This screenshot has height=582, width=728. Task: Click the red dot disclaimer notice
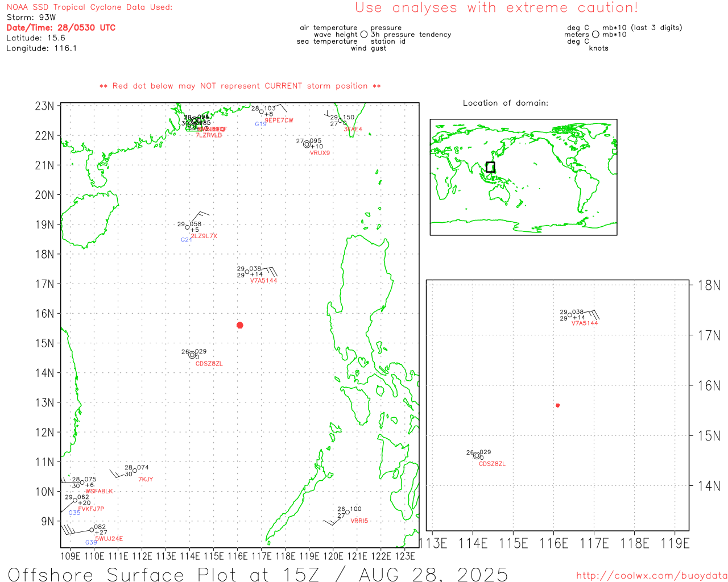(x=240, y=86)
